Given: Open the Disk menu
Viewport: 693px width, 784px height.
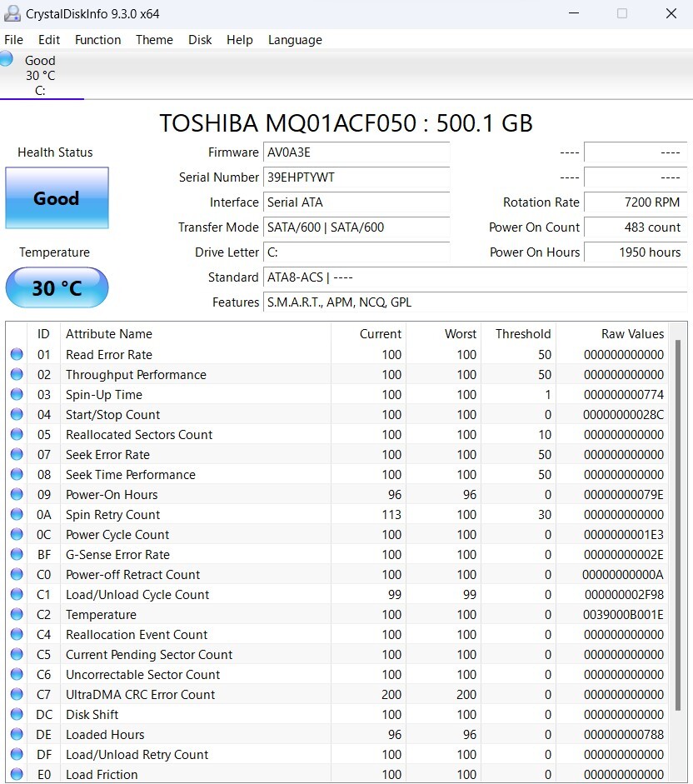Looking at the screenshot, I should point(200,39).
